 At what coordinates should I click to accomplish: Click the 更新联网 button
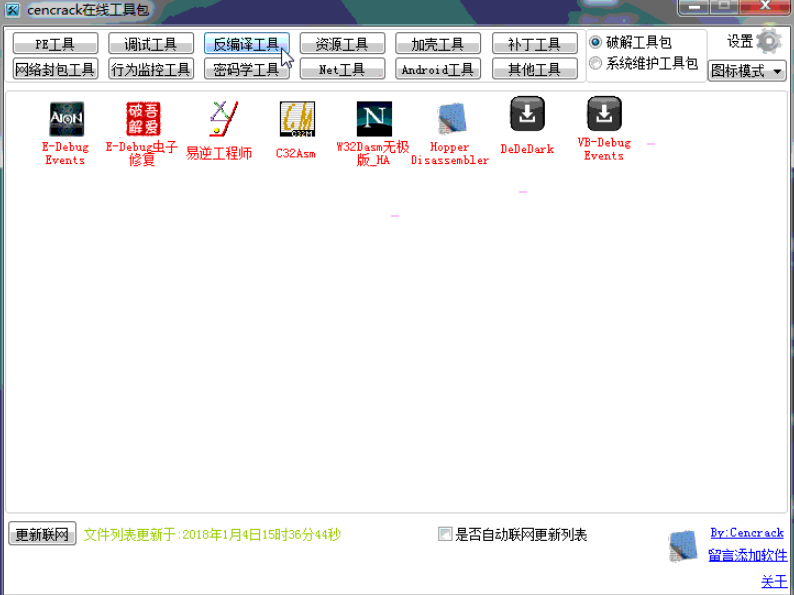point(42,534)
